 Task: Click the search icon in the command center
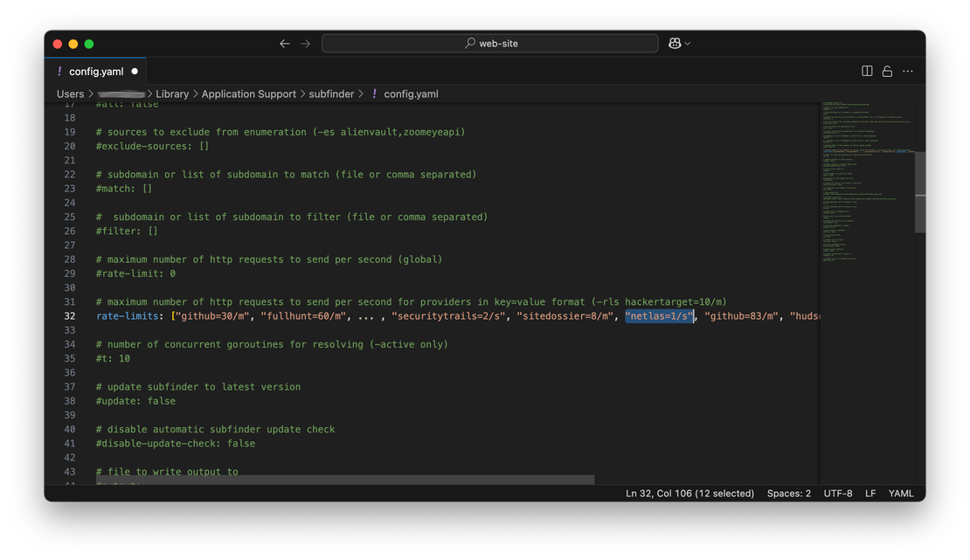468,43
